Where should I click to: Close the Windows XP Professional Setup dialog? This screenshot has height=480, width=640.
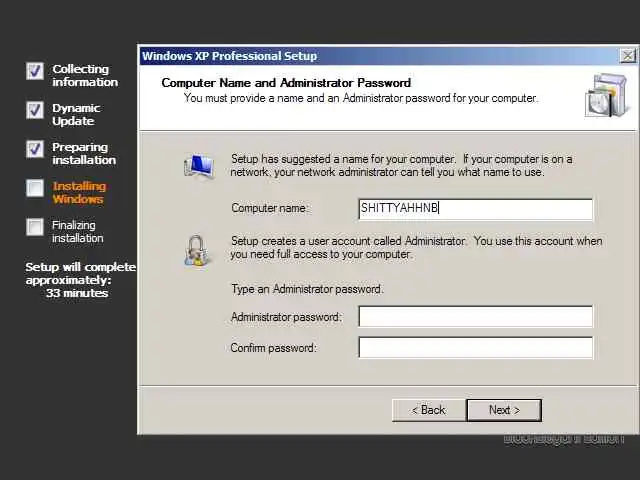628,56
